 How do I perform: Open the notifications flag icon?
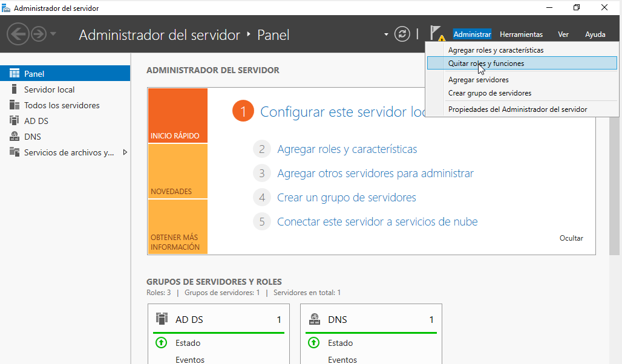pos(436,33)
